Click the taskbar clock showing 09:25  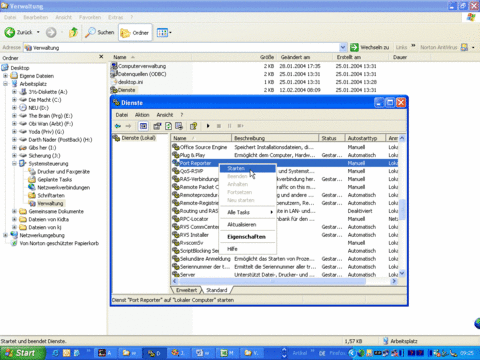pyautogui.click(x=467, y=353)
